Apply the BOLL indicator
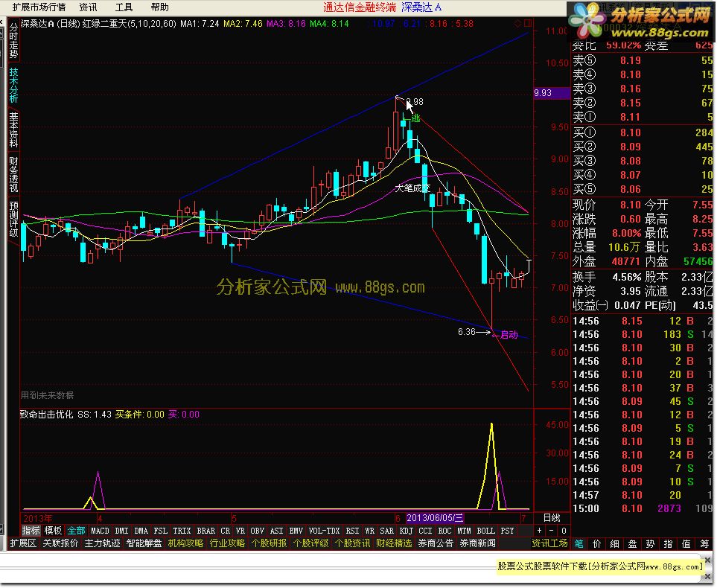The height and width of the screenshot is (588, 717). point(485,531)
